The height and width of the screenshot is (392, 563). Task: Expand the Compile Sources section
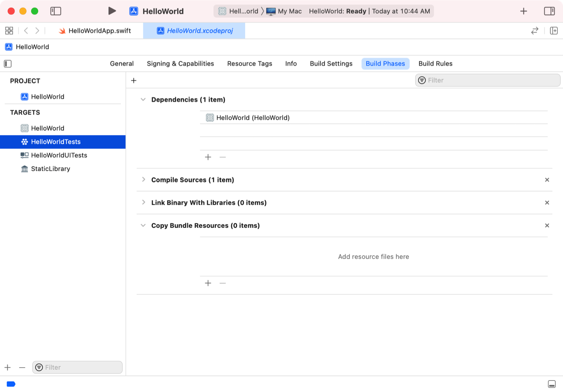click(x=143, y=180)
